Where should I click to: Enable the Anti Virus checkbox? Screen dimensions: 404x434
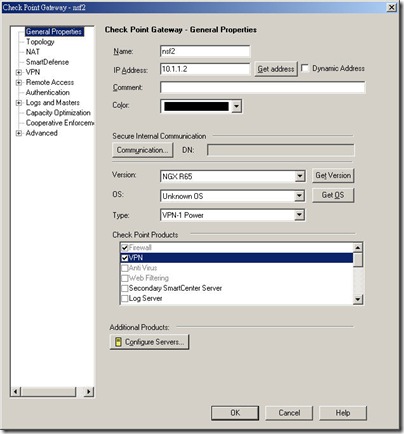point(125,268)
